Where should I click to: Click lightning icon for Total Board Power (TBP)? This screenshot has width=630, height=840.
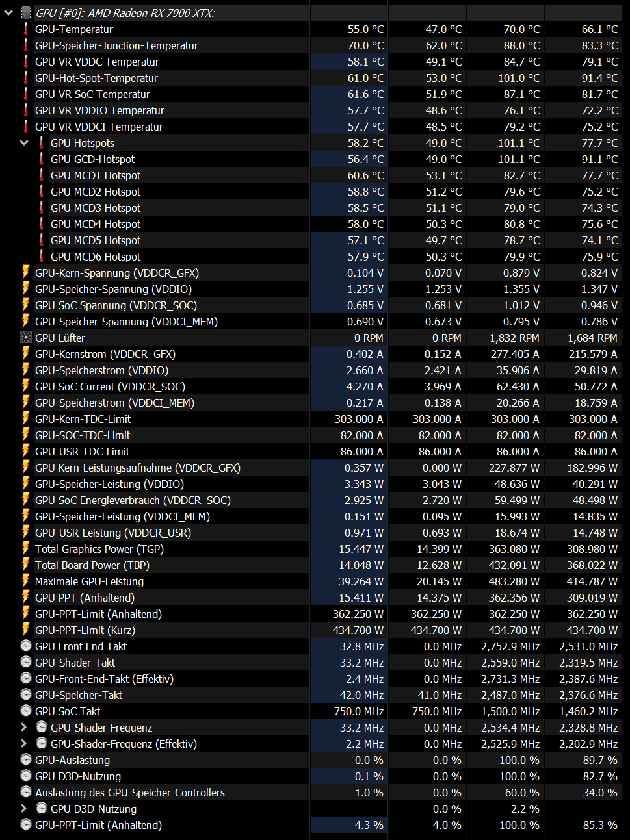26,565
